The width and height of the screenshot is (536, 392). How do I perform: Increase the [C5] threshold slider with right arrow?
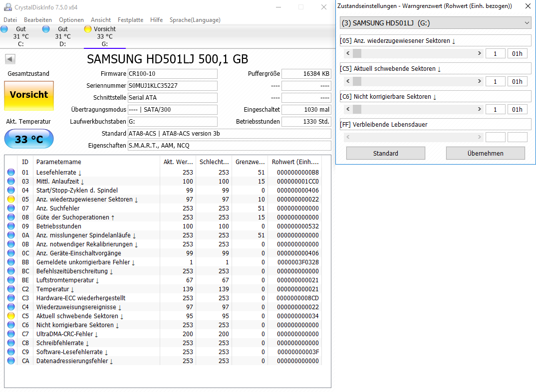pyautogui.click(x=479, y=81)
